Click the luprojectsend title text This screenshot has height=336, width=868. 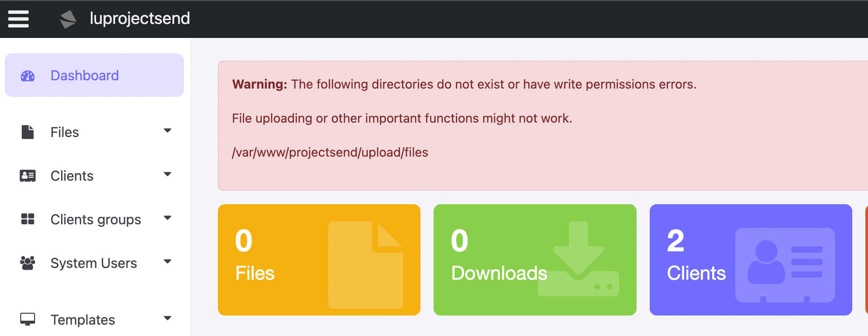140,19
